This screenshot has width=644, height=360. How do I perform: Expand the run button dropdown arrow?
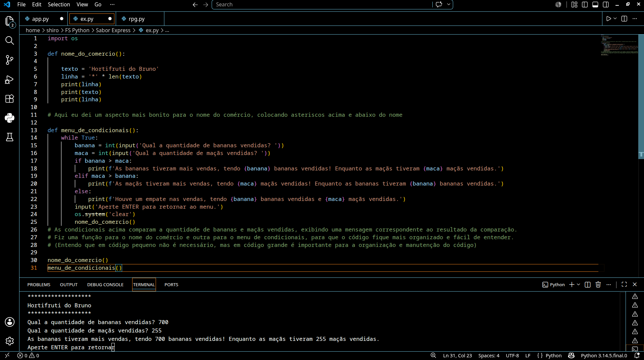(615, 19)
